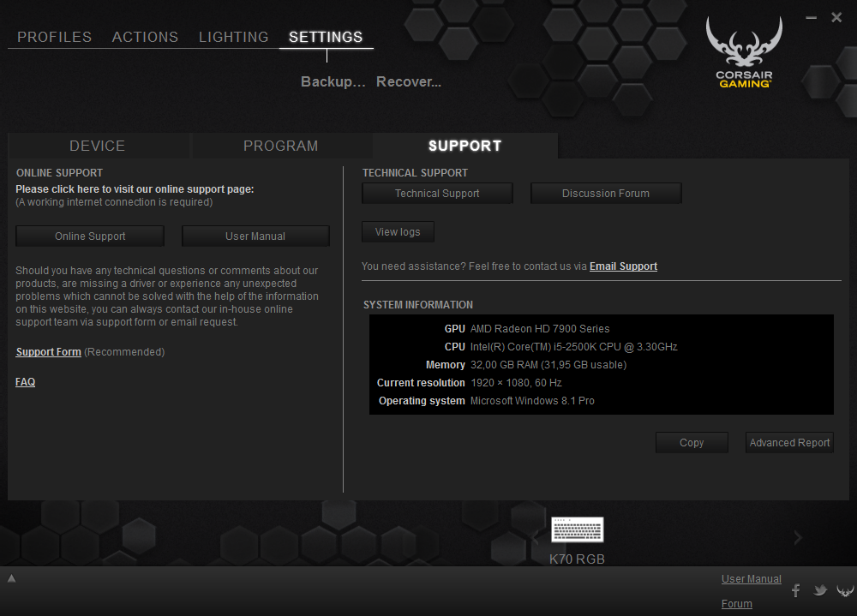The image size is (857, 616).
Task: Click GPU value AMD Radeon HD 7900 Series
Action: [x=540, y=329]
